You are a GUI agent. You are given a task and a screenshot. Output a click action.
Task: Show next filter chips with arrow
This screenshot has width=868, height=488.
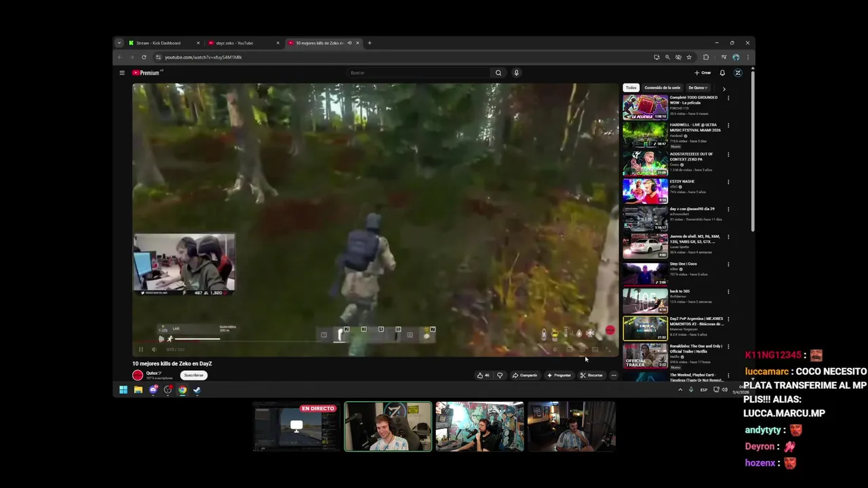(x=724, y=88)
